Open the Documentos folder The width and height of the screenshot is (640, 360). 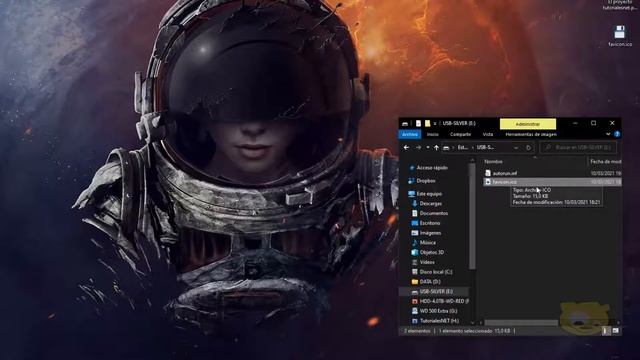point(433,213)
